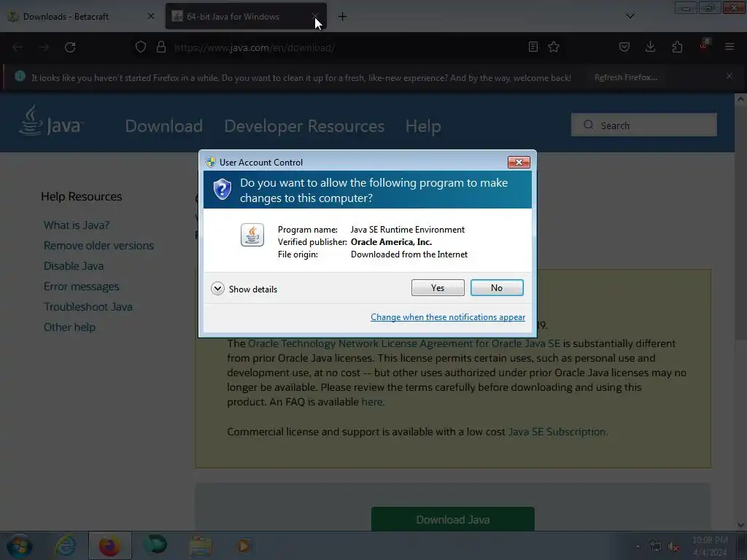The image size is (747, 560).
Task: Show hidden system tray icons arrow
Action: click(638, 546)
